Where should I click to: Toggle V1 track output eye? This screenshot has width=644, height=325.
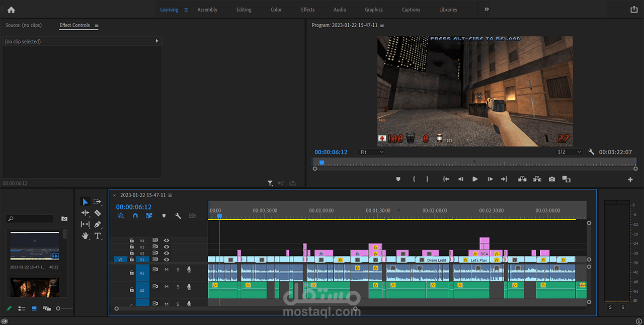[166, 259]
